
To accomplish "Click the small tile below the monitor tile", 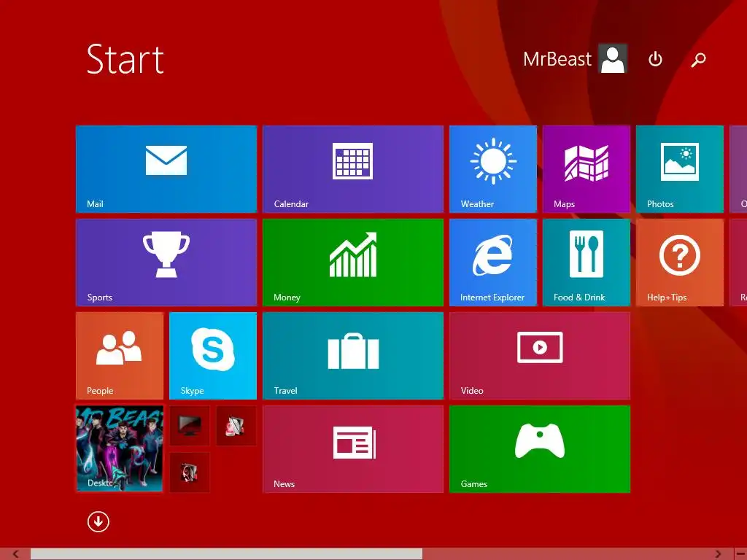I will (190, 472).
